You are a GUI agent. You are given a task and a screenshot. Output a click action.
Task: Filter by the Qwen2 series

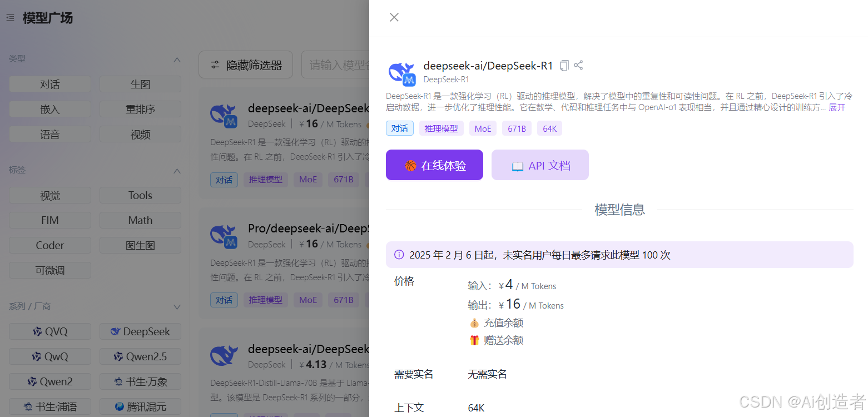pyautogui.click(x=50, y=381)
